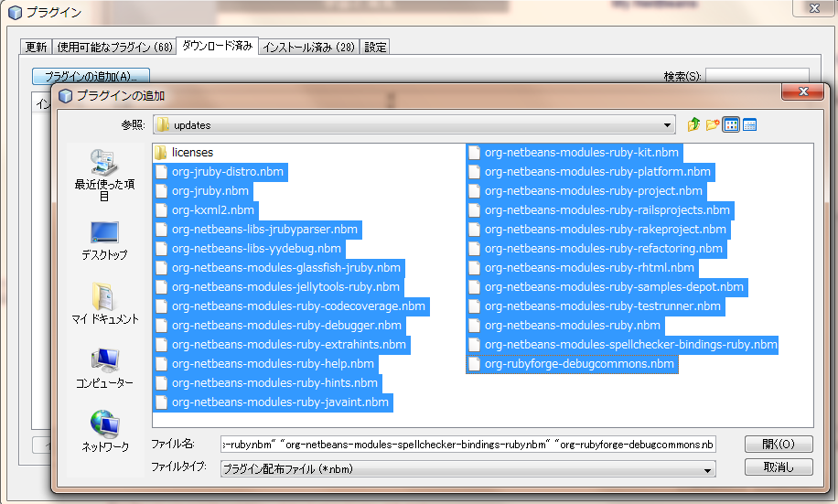Open マイ ドキュメント location
Image resolution: width=838 pixels, height=504 pixels.
click(x=104, y=304)
